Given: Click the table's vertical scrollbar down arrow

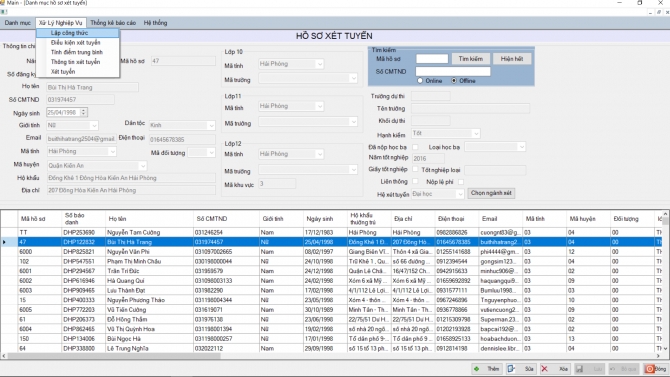Looking at the screenshot, I should click(665, 349).
